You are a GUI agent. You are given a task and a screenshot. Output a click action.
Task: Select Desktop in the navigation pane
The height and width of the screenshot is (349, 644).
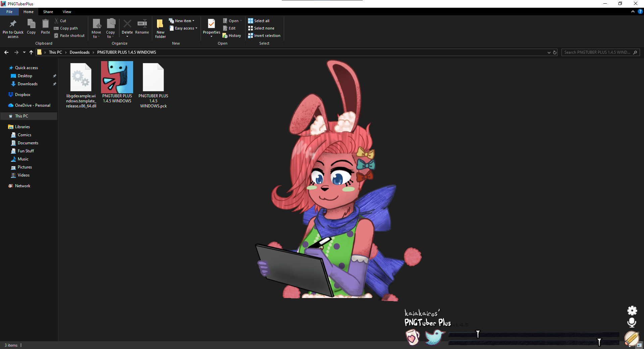tap(25, 76)
